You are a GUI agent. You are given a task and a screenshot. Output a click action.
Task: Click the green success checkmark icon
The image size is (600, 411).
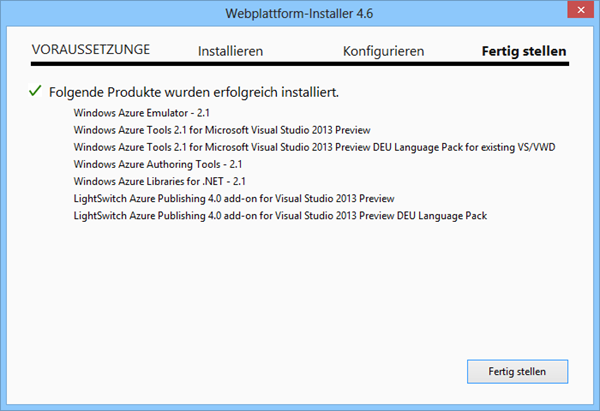click(x=38, y=91)
